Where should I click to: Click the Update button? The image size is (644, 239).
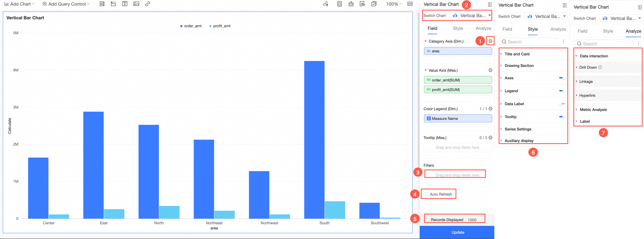(457, 232)
